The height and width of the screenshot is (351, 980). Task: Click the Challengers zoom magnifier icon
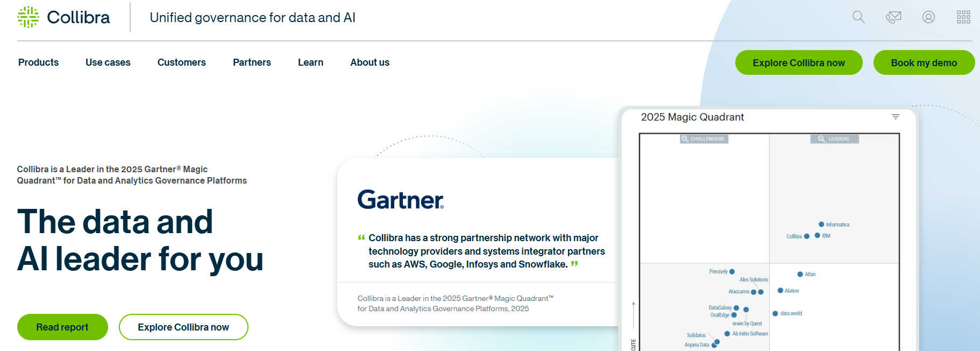pyautogui.click(x=685, y=139)
